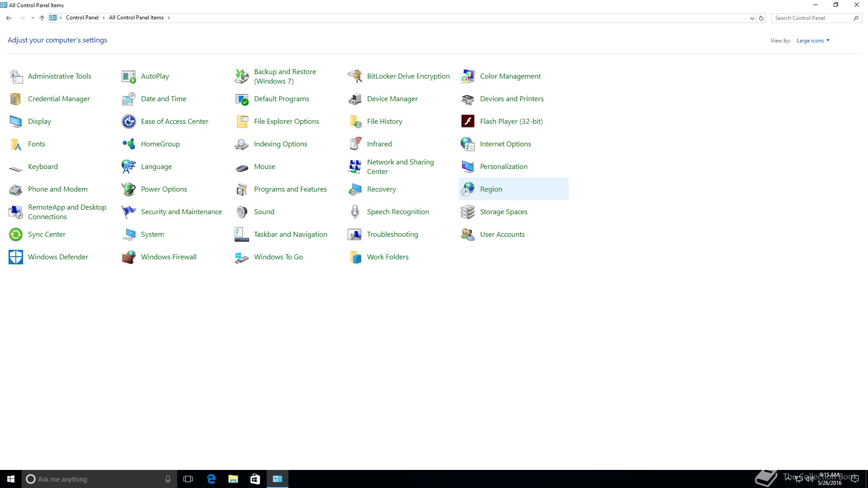Open the AutoPlay icon

(129, 76)
